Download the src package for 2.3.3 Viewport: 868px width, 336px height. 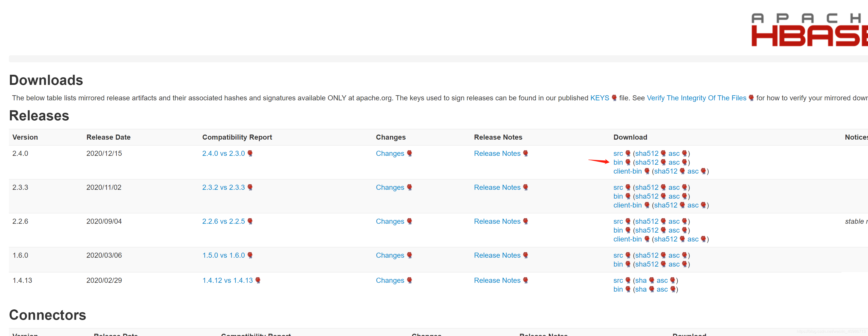coord(618,188)
